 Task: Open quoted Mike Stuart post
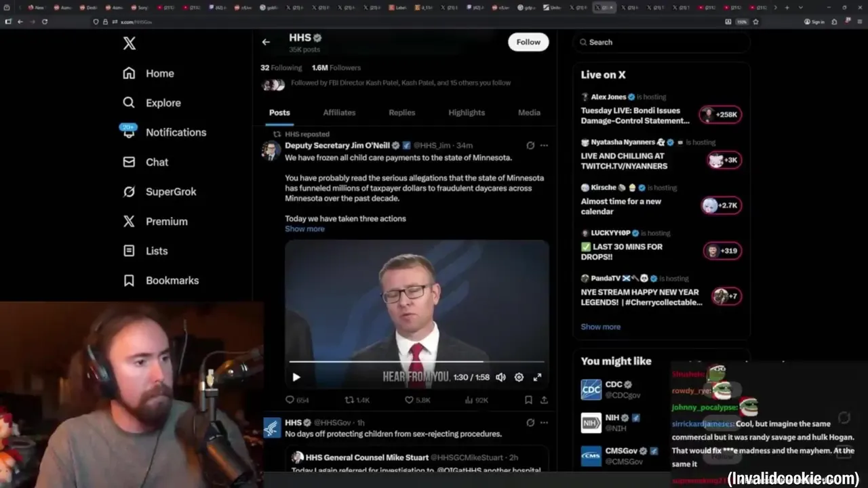coord(416,460)
